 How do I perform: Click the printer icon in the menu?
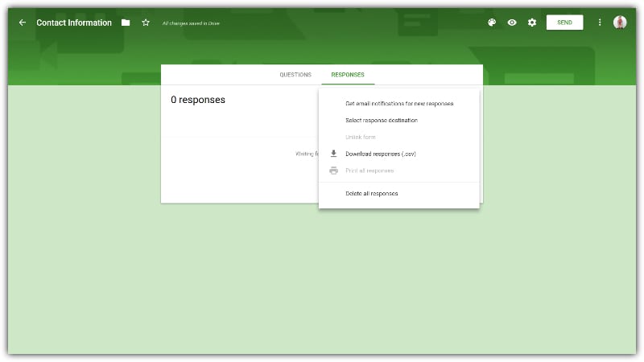click(333, 171)
